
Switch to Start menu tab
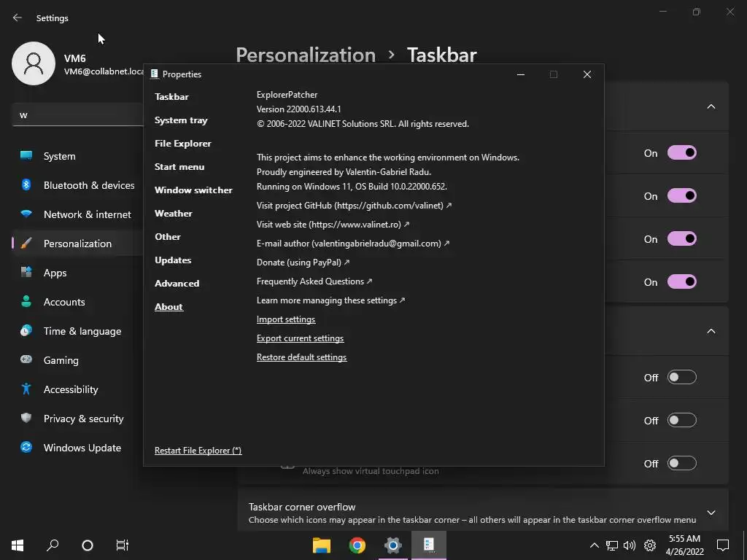tap(179, 167)
